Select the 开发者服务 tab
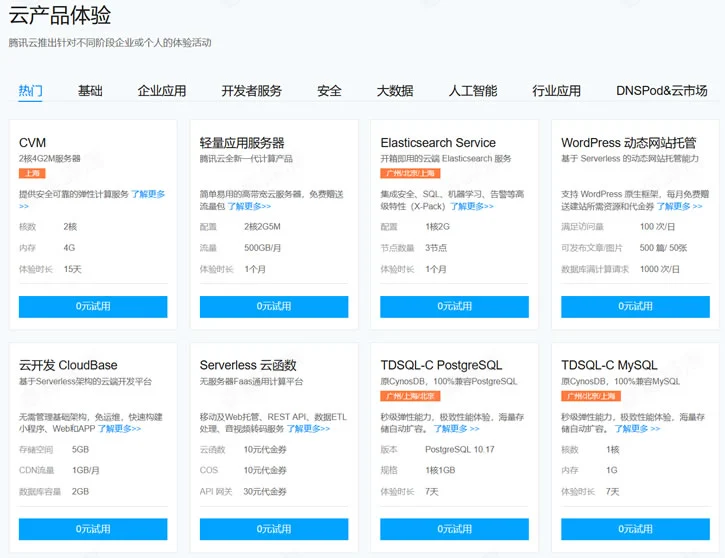The width and height of the screenshot is (725, 558). [251, 91]
